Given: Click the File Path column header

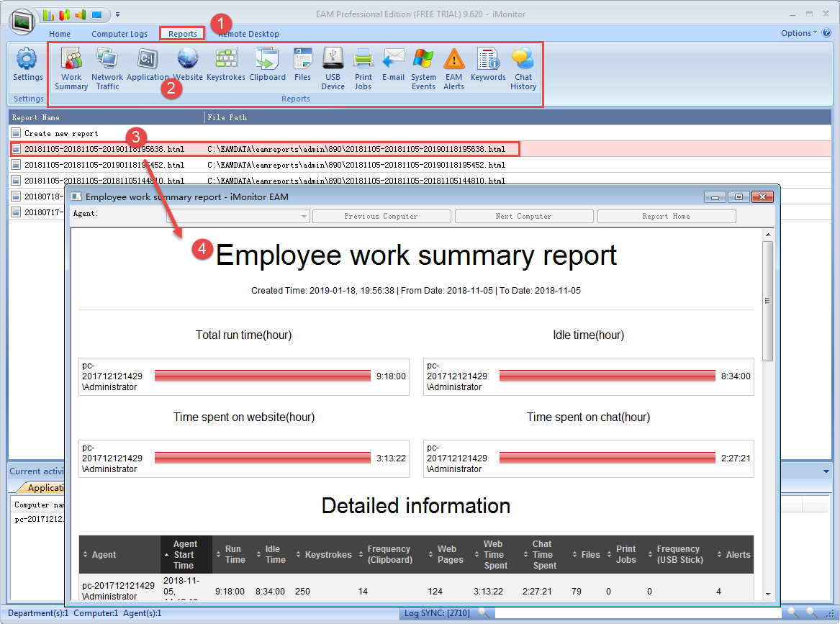Looking at the screenshot, I should click(518, 117).
